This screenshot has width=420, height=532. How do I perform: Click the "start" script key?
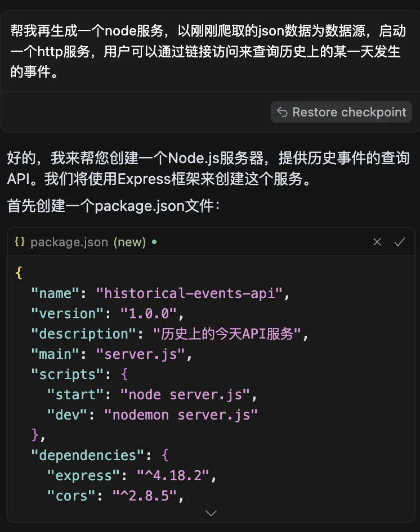click(75, 395)
